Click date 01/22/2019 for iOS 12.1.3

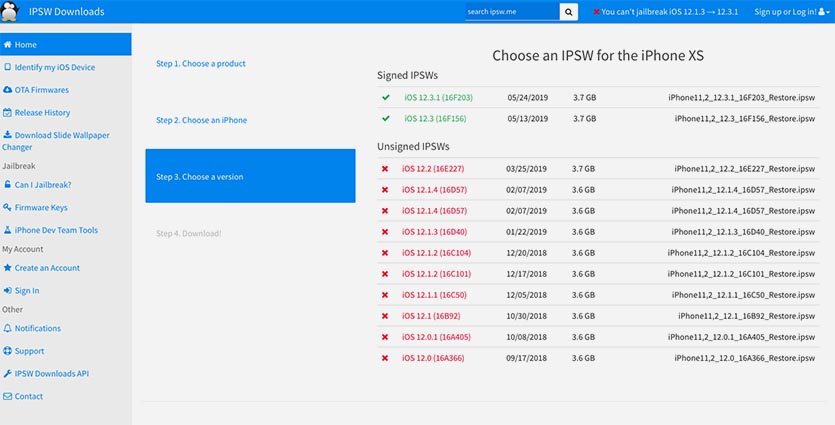pos(526,232)
